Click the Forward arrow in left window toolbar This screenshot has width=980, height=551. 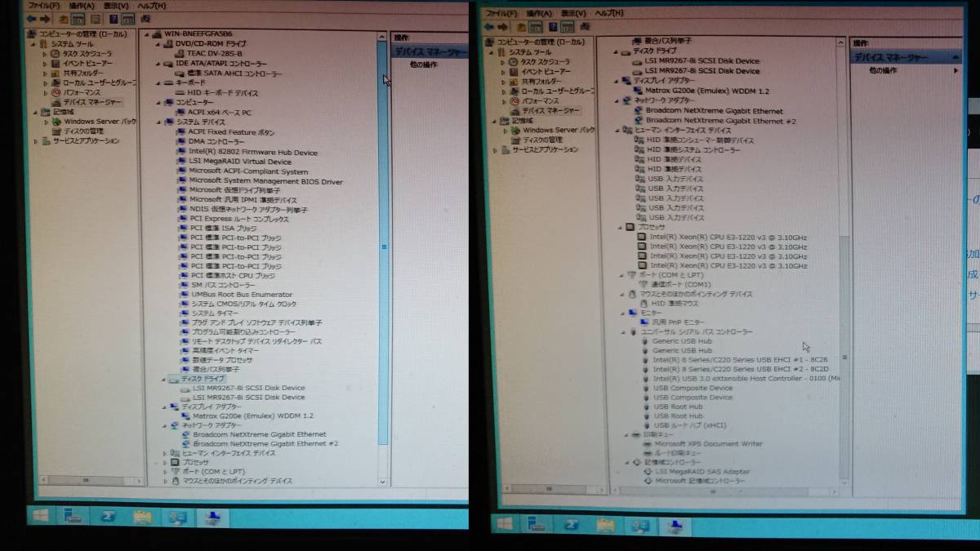[45, 19]
